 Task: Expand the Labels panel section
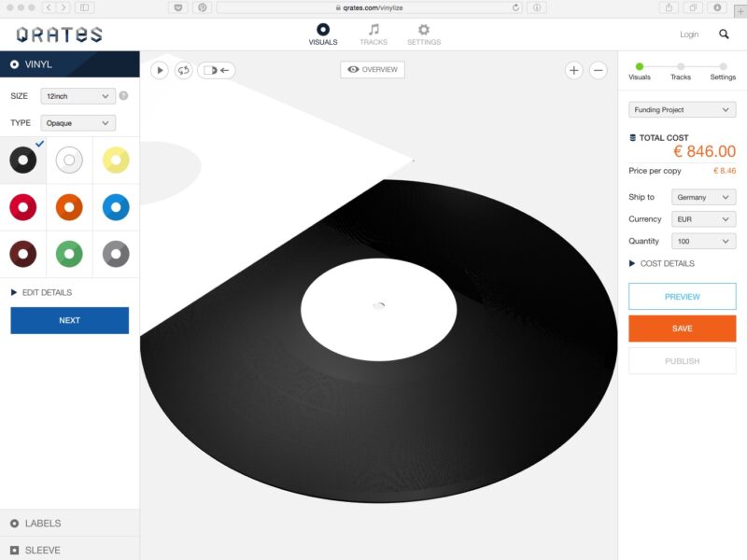pos(42,524)
